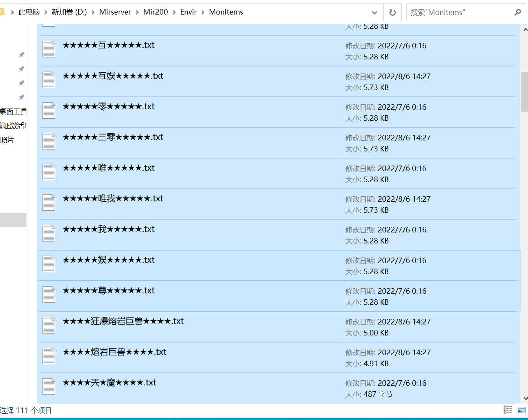Click file icon of ★★★★★尊★★★★★.txt

click(x=49, y=295)
